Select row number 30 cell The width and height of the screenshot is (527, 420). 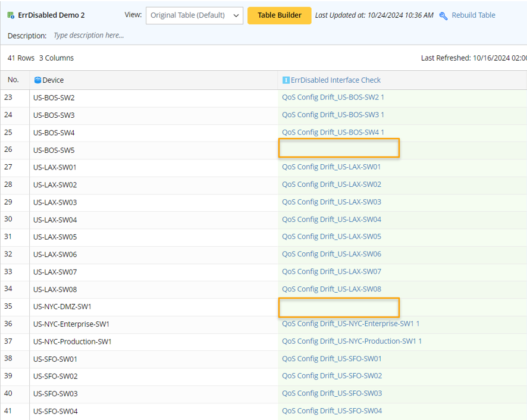8,220
